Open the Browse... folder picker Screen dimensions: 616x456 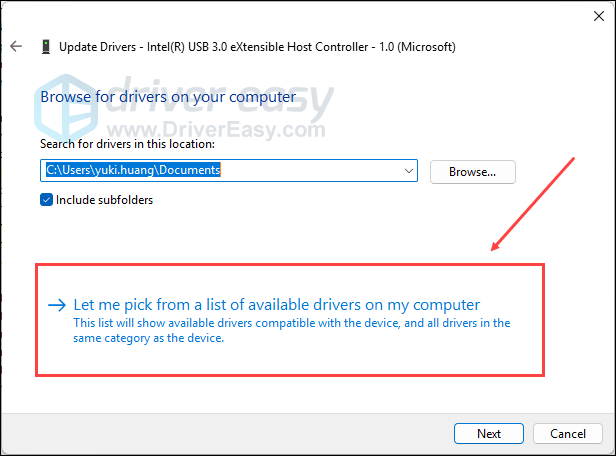pyautogui.click(x=472, y=171)
